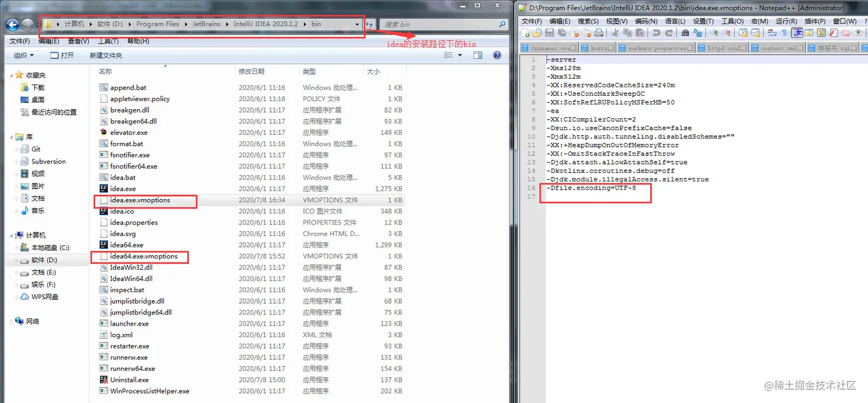This screenshot has height=403, width=868.
Task: Open the 查看(V) menu in Explorer
Action: [79, 41]
